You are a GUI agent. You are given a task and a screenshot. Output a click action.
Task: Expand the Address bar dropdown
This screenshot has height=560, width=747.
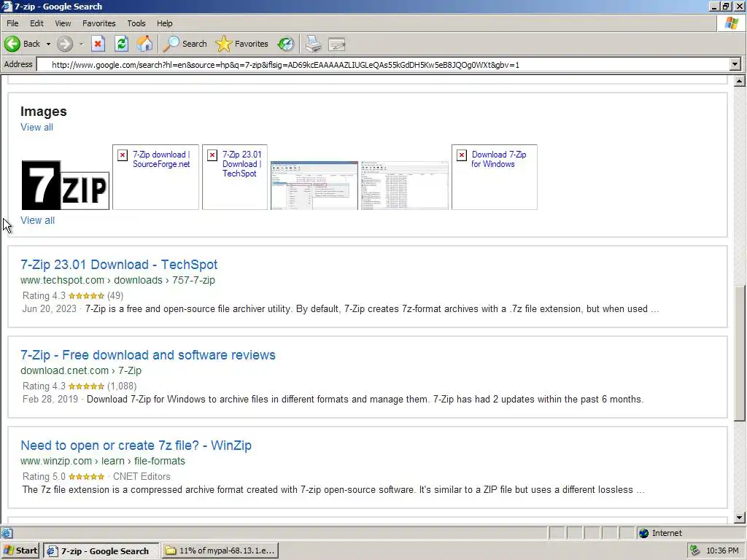coord(735,64)
